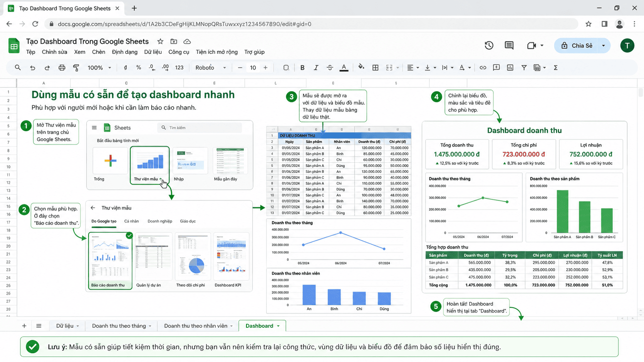Activate the paint format tool
Viewport: 644px width, 362px height.
coord(76,68)
